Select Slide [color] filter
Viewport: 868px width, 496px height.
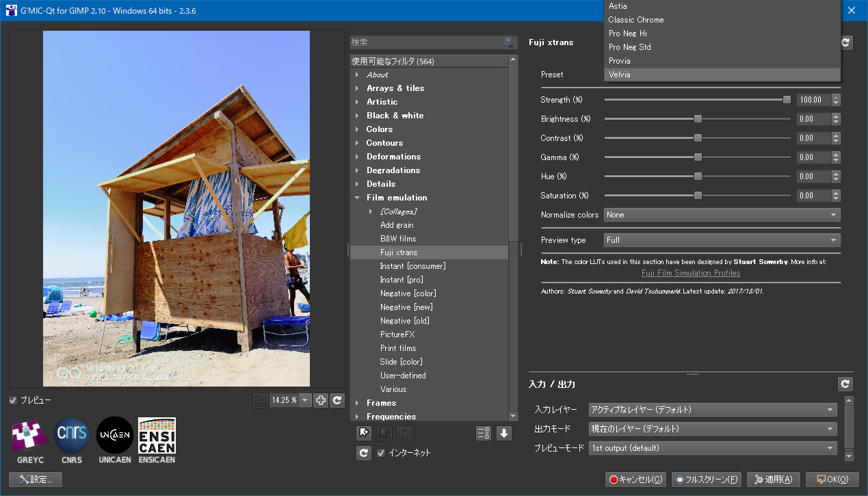click(x=402, y=362)
